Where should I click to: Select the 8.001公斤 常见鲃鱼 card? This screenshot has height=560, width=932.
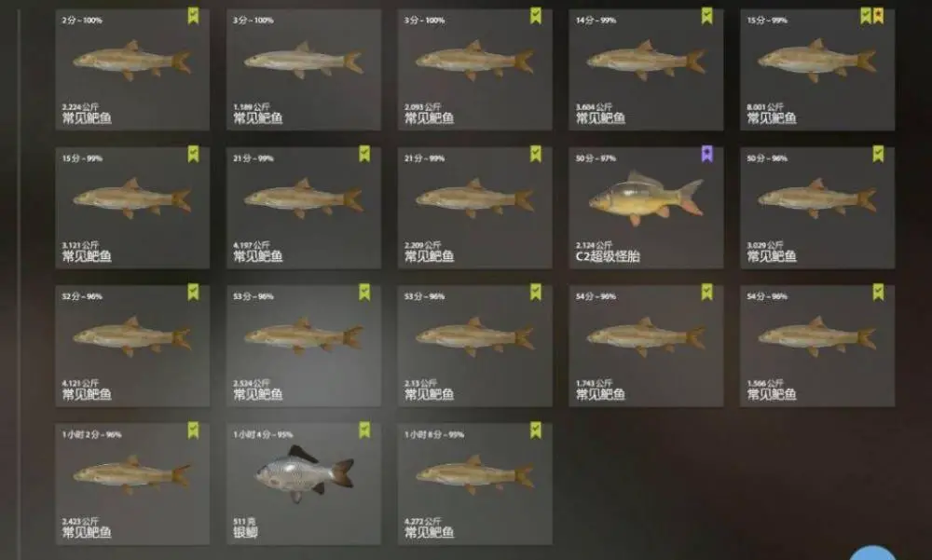click(x=817, y=70)
